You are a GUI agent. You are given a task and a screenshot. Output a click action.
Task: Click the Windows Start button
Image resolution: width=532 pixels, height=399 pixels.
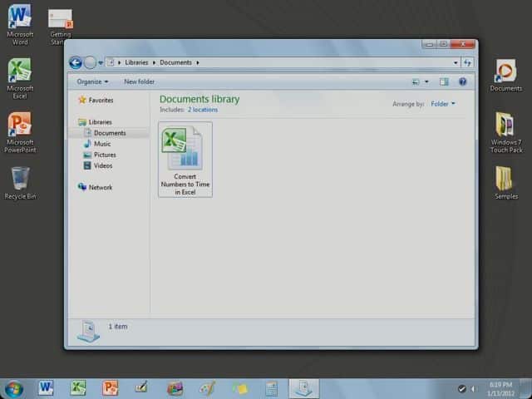pyautogui.click(x=14, y=389)
